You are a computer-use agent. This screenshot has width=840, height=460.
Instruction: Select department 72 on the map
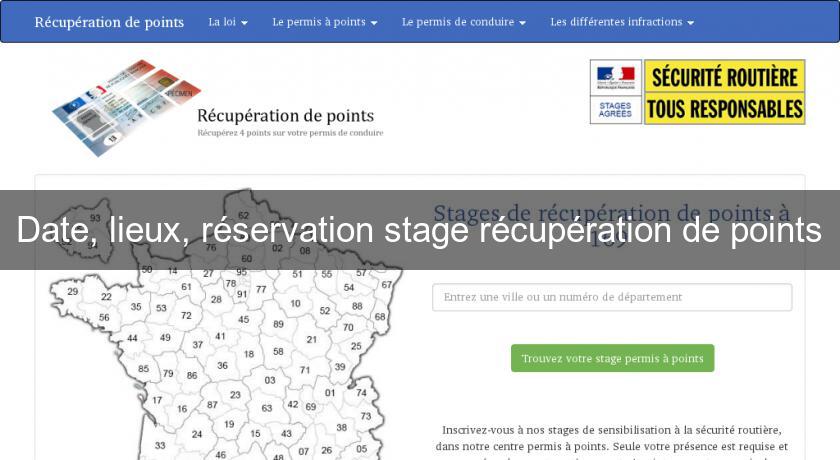[x=186, y=316]
